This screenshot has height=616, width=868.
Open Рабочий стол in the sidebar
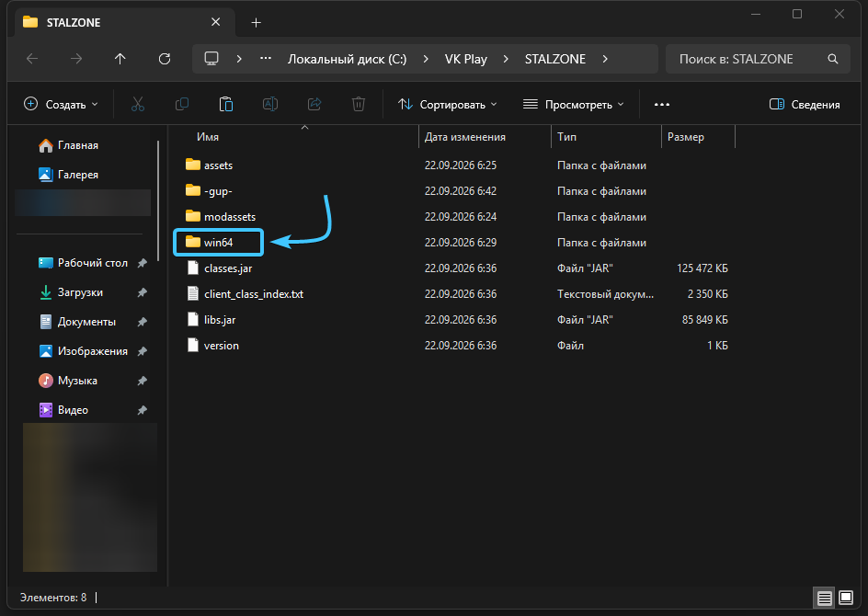click(x=83, y=263)
